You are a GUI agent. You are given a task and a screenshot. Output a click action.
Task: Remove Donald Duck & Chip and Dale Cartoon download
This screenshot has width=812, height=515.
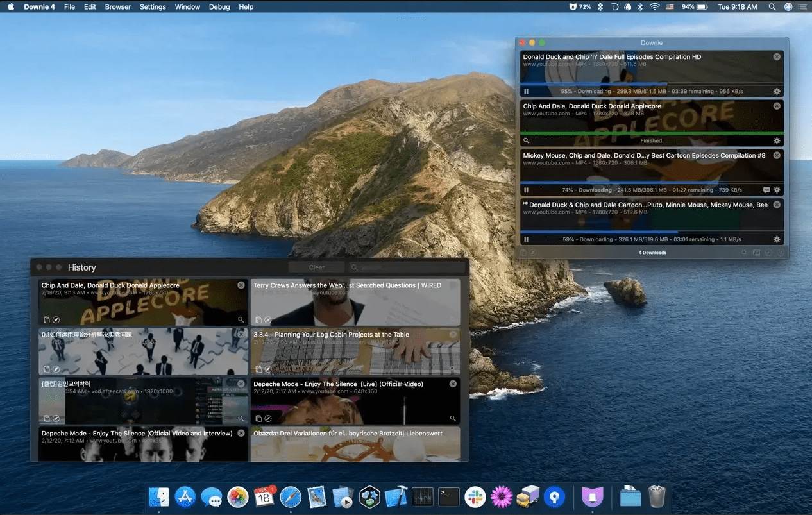click(777, 205)
